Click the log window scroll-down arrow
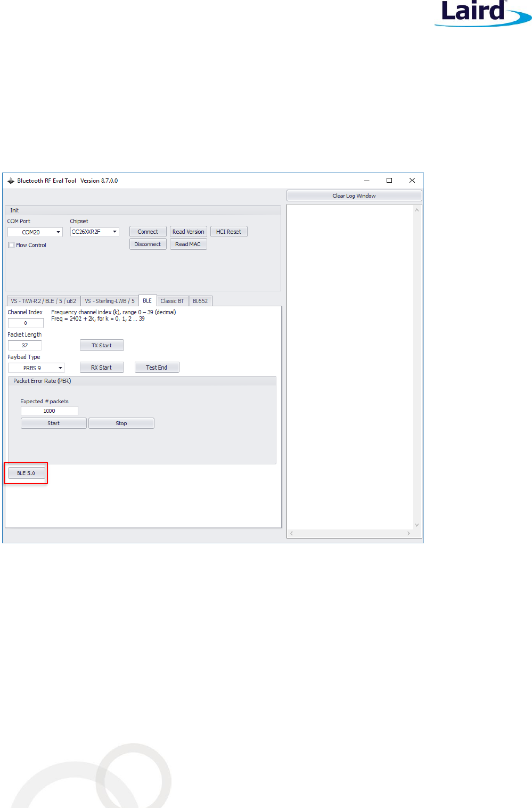 (x=417, y=525)
